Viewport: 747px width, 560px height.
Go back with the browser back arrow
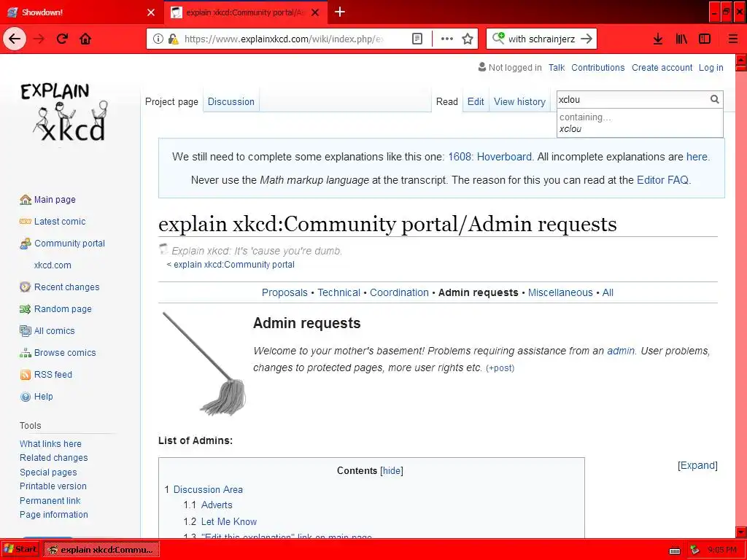point(15,39)
